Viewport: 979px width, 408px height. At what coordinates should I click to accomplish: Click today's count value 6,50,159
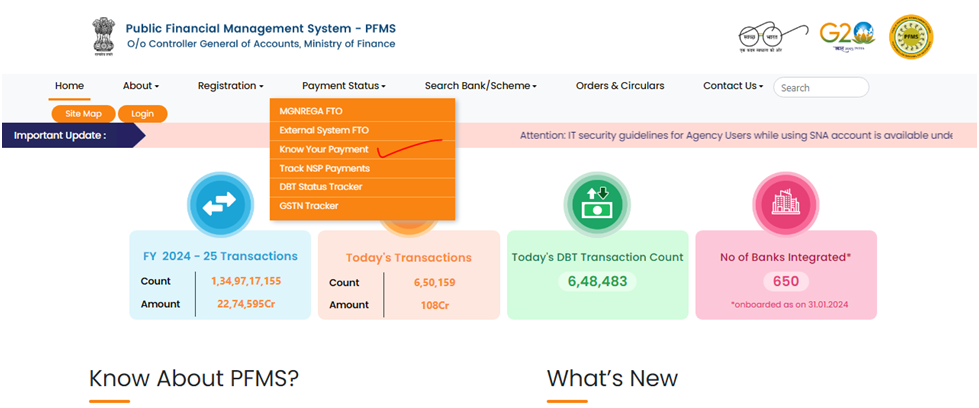pos(435,282)
